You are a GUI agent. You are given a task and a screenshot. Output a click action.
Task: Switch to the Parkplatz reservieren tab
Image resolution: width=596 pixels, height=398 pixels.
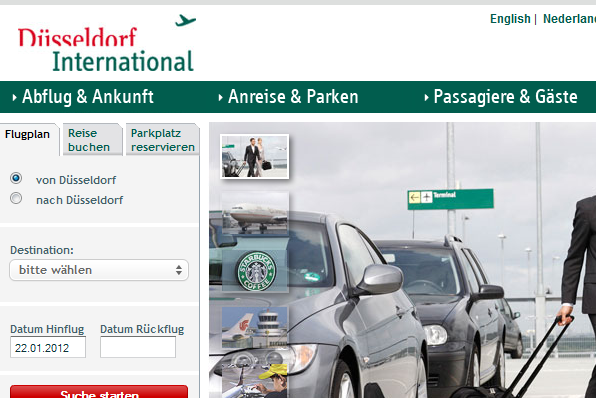(162, 140)
